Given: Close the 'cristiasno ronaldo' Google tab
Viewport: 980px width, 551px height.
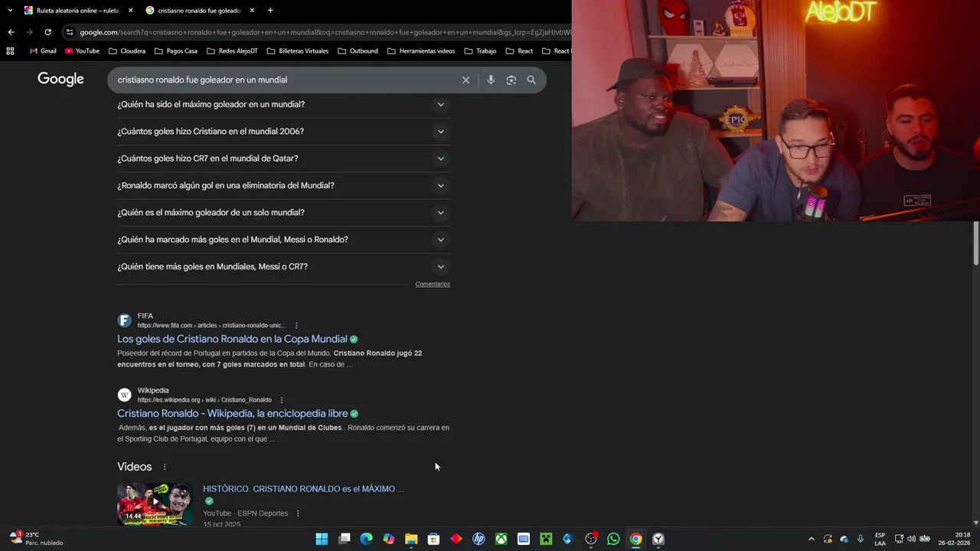Looking at the screenshot, I should (x=252, y=11).
